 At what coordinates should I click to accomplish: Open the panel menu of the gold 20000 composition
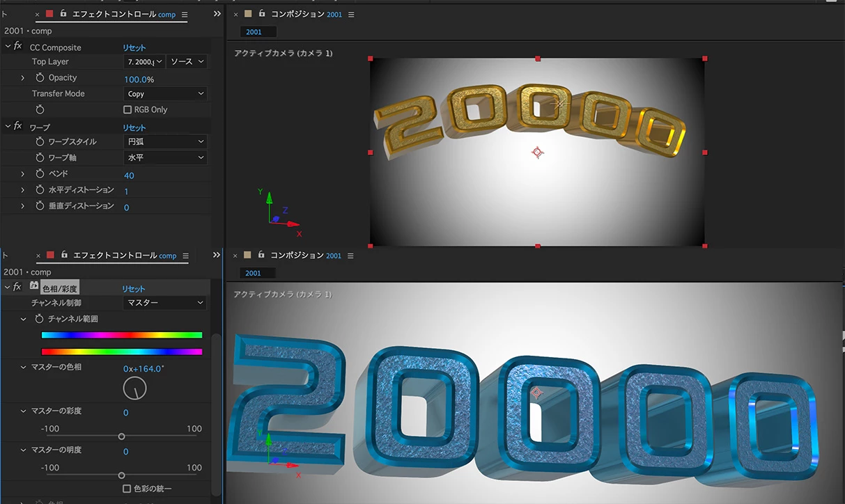tap(350, 14)
